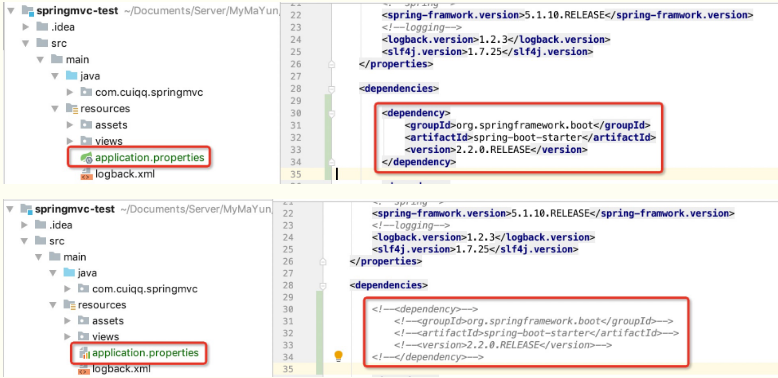Fold the uncommented dependency block at line 30
This screenshot has height=378, width=778.
(x=331, y=113)
